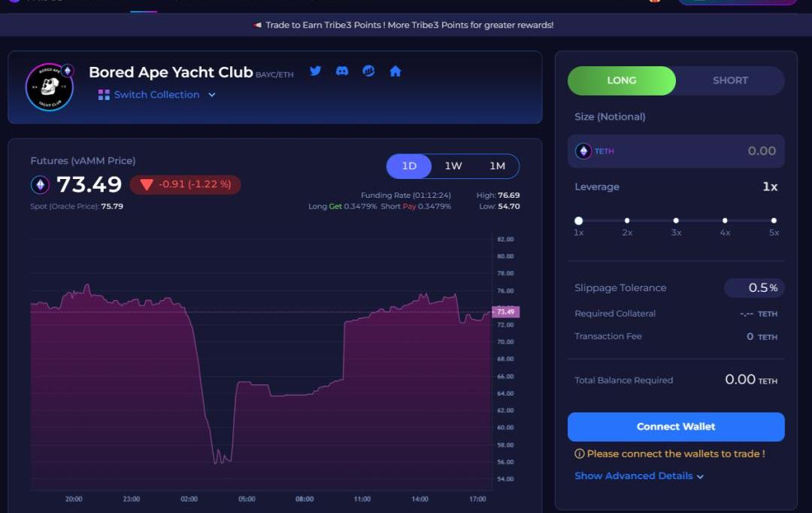The width and height of the screenshot is (812, 513).
Task: Expand Show Advanced Details
Action: 639,475
